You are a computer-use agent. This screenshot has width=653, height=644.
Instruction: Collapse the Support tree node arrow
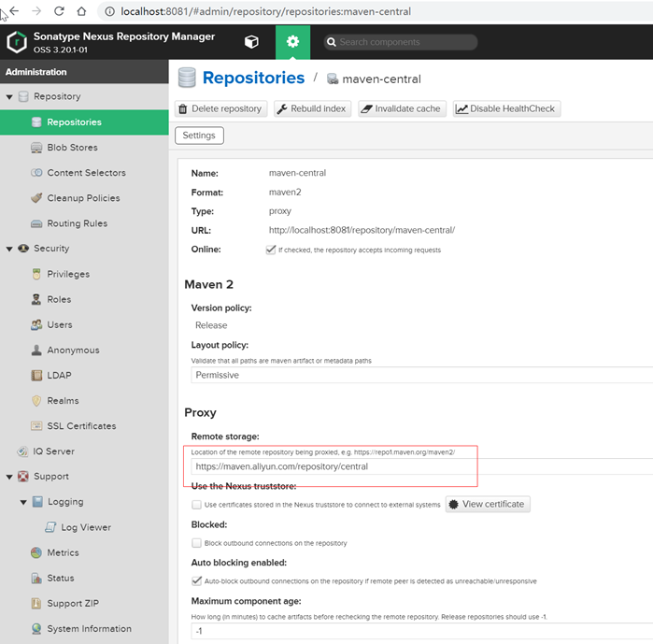tap(9, 477)
